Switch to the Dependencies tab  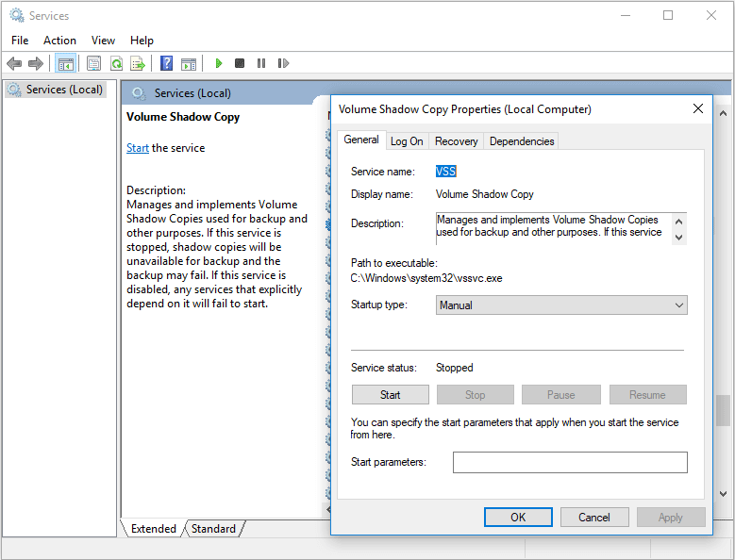(x=522, y=141)
